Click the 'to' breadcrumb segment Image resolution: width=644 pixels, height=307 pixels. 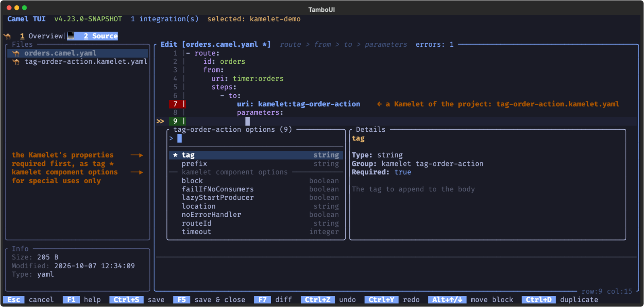tap(348, 44)
